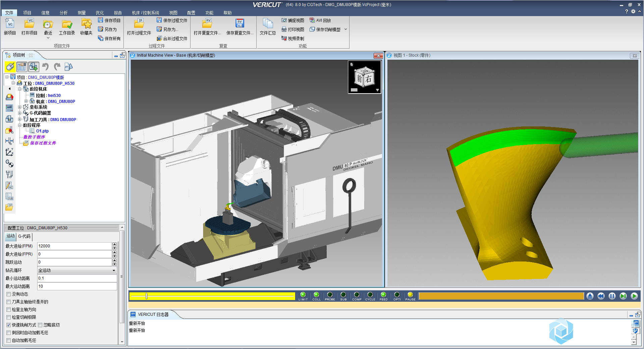Open 机床/控制系统 menu tab
Viewport: 644px width, 349px height.
pyautogui.click(x=146, y=13)
